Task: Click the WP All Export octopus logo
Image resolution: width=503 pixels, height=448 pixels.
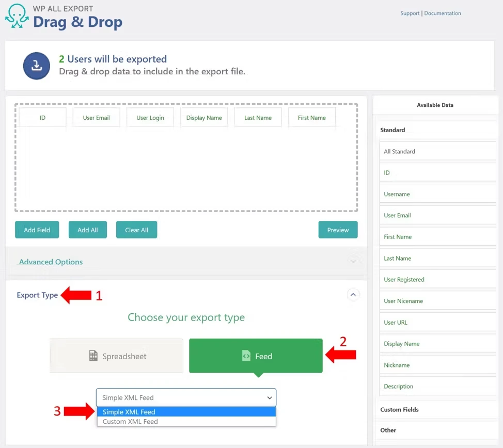Action: pos(17,16)
